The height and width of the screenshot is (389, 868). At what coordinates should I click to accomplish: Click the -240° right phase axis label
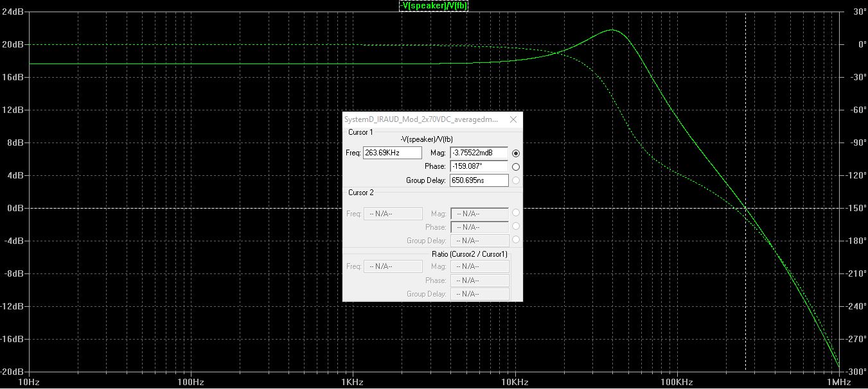856,306
